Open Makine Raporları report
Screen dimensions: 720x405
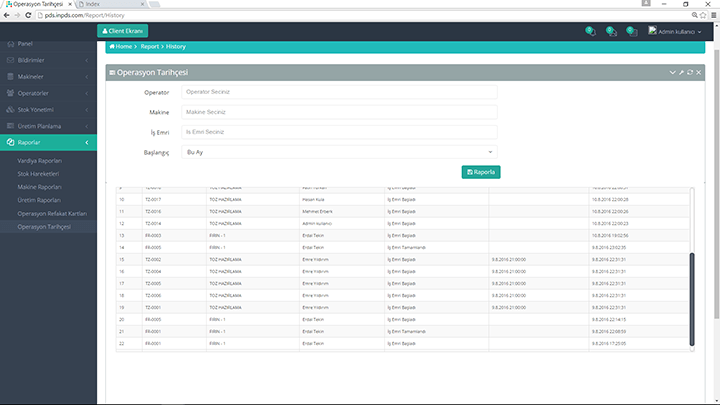tap(39, 187)
